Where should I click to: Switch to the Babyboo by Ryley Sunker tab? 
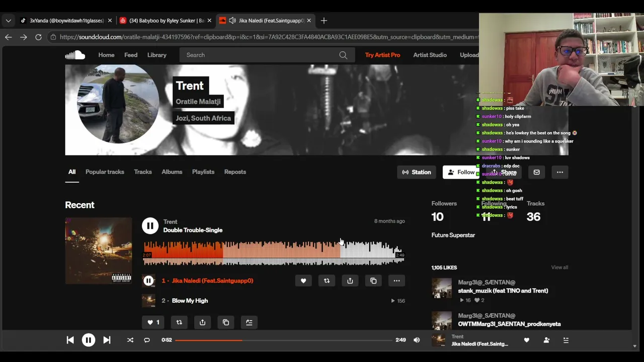pos(166,21)
